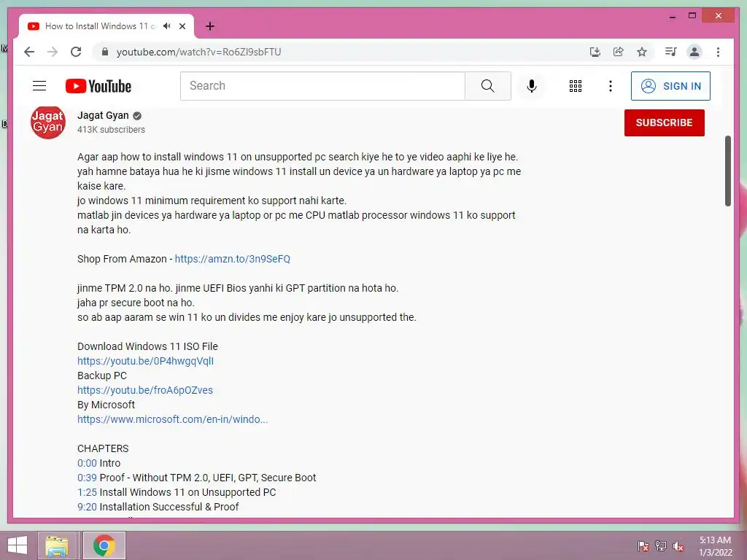Click the red SUBSCRIBE button
747x560 pixels.
(x=664, y=122)
